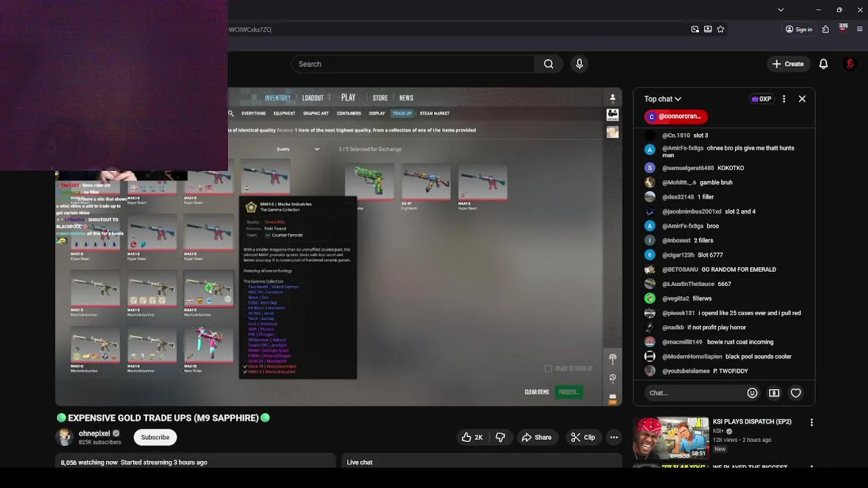Open the Quality sort dropdown
This screenshot has height=488, width=868.
298,149
